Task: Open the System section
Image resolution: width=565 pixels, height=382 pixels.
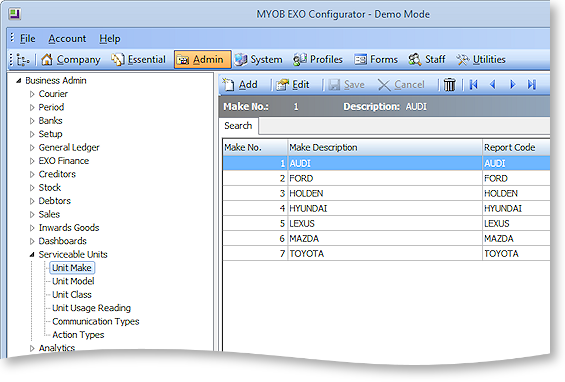Action: tap(258, 59)
